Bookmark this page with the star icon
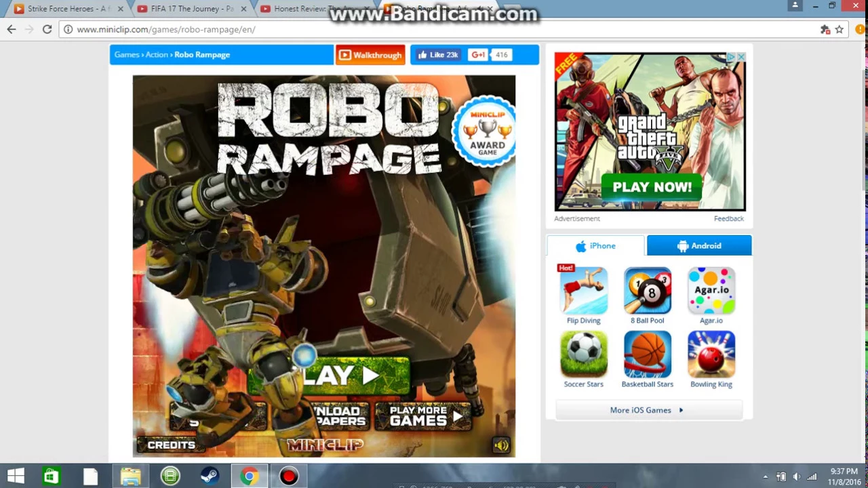The width and height of the screenshot is (868, 488). [x=839, y=29]
